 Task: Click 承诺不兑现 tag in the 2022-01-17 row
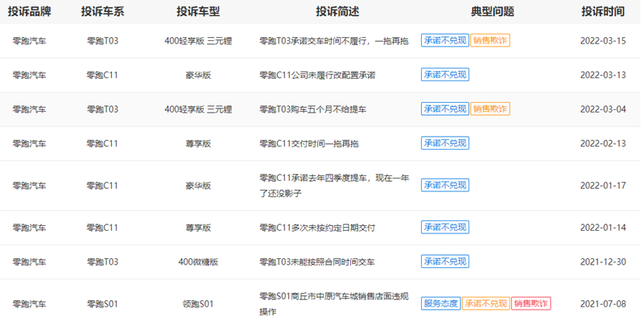pyautogui.click(x=445, y=185)
